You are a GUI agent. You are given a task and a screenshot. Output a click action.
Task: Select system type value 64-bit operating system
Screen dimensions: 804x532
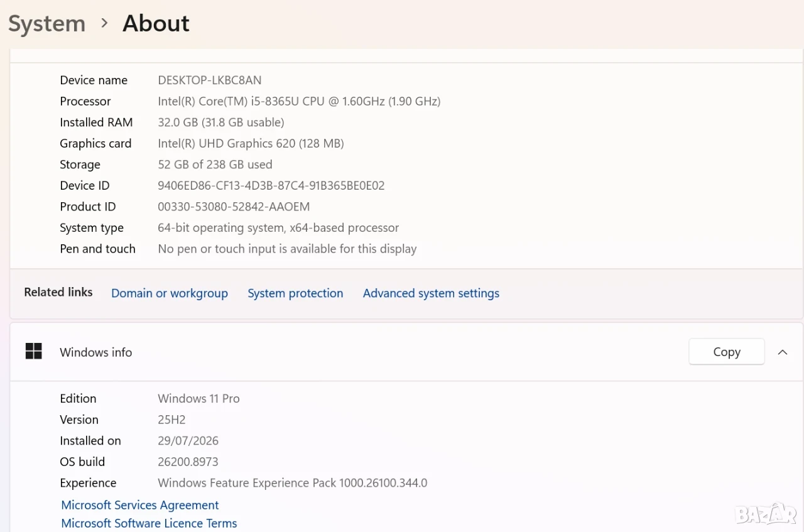click(278, 228)
